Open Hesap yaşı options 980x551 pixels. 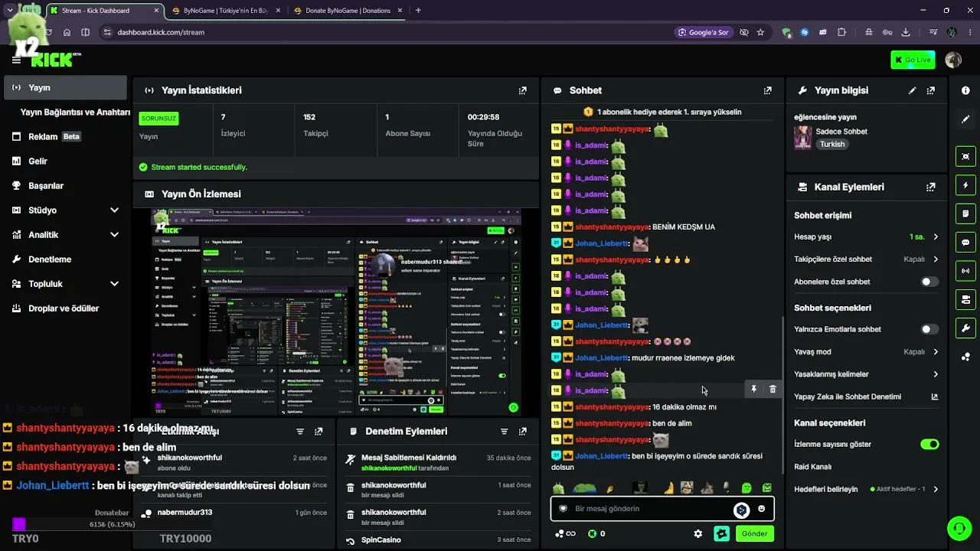click(867, 237)
